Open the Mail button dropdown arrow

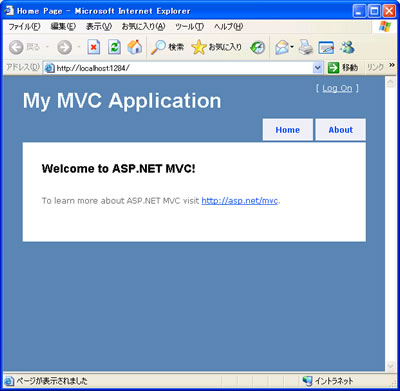pyautogui.click(x=292, y=47)
